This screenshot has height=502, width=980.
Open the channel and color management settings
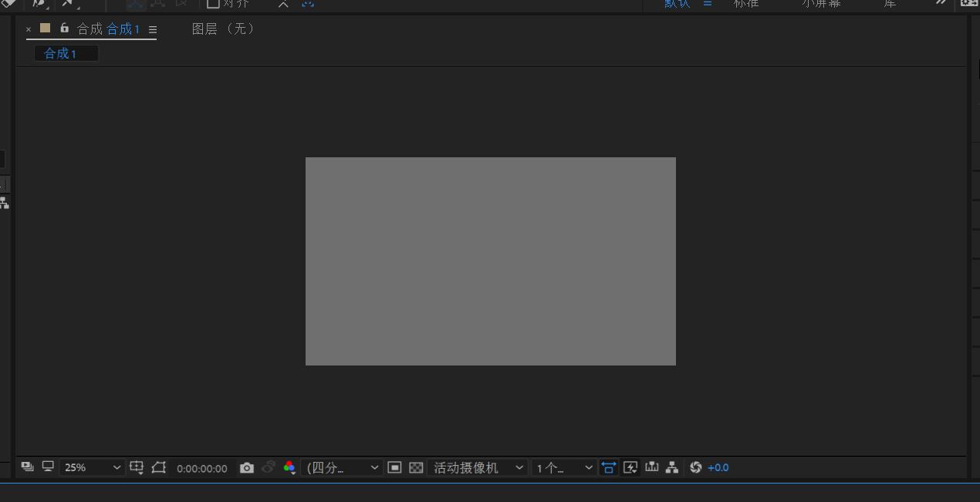click(x=289, y=467)
